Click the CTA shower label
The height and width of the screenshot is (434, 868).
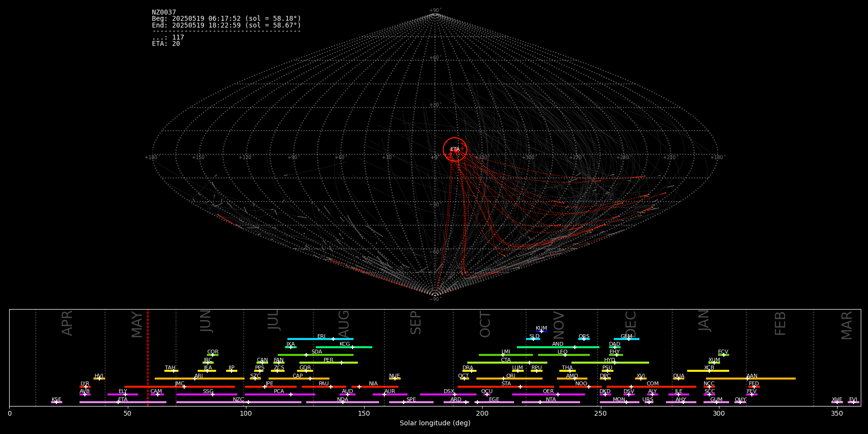505,360
